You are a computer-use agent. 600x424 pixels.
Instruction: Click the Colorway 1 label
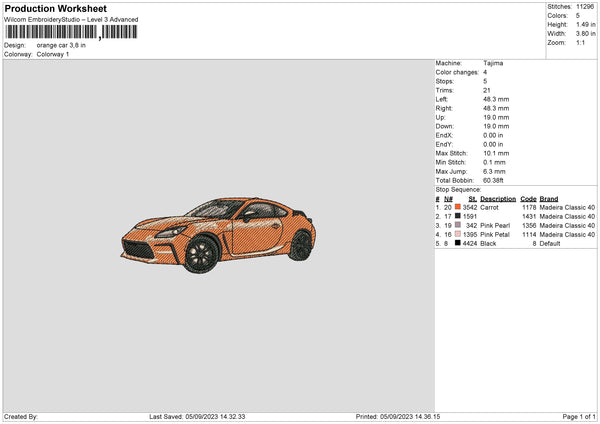(x=53, y=54)
